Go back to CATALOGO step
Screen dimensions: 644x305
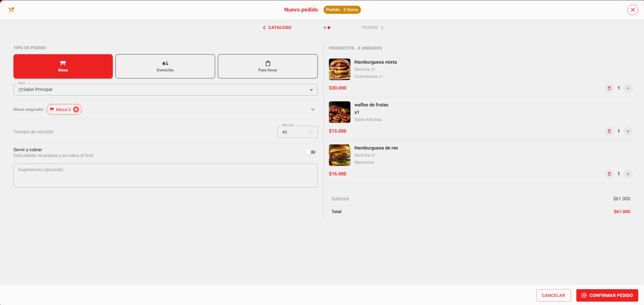(x=277, y=28)
